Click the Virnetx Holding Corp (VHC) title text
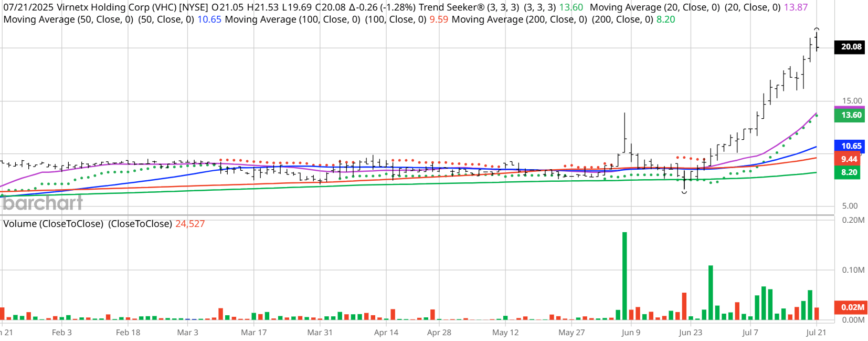 pos(117,7)
